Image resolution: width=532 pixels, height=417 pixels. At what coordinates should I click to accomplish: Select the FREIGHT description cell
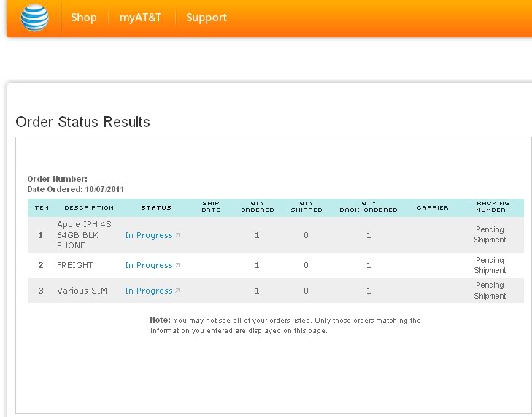pos(75,265)
